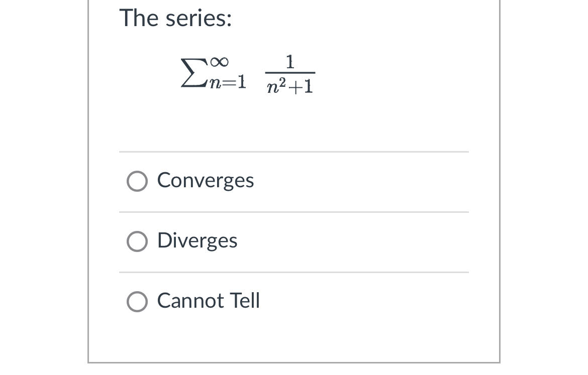The image size is (588, 375).
Task: Click the second answer option row
Action: tap(294, 241)
